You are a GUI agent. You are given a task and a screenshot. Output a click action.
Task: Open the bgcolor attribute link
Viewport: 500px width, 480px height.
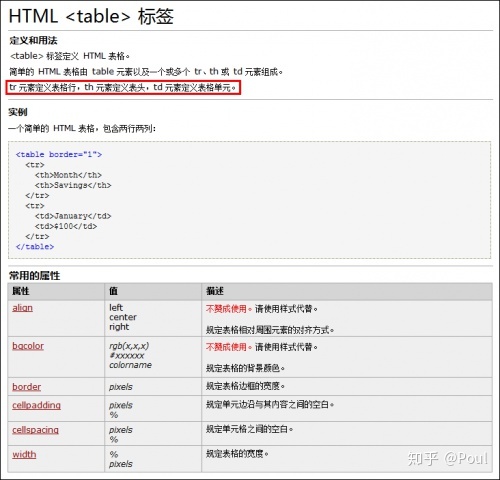tap(28, 346)
